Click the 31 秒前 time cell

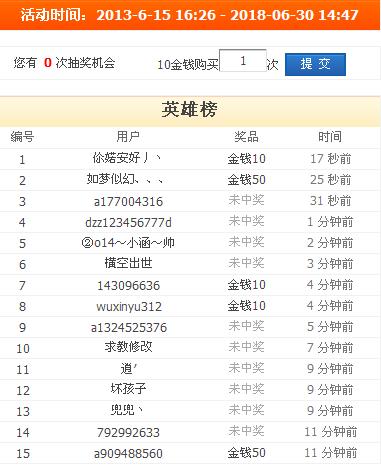(331, 201)
